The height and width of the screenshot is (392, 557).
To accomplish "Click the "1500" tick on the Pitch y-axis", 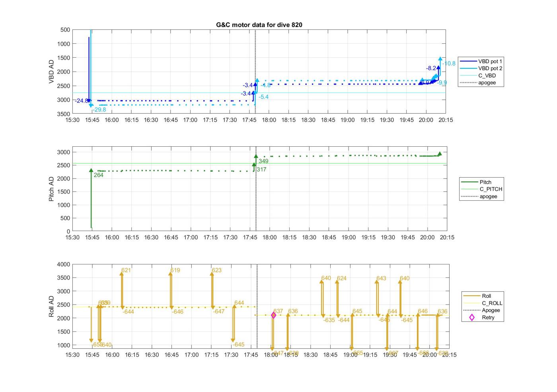I will pyautogui.click(x=64, y=192).
